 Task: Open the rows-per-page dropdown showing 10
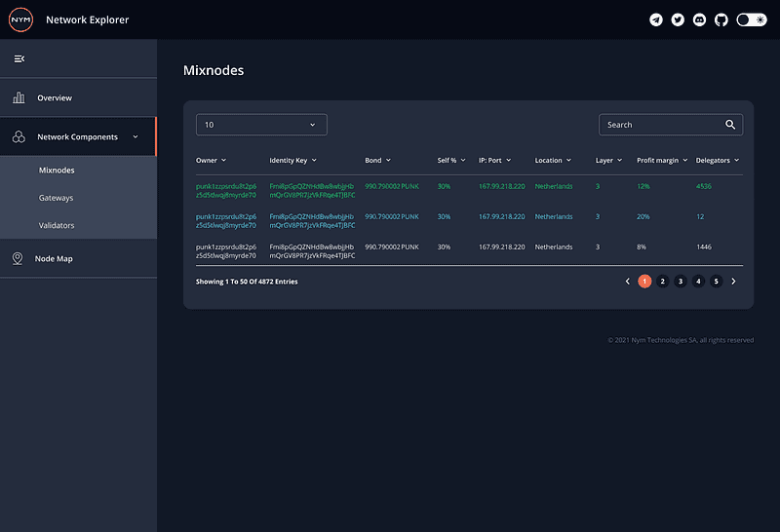coord(261,125)
